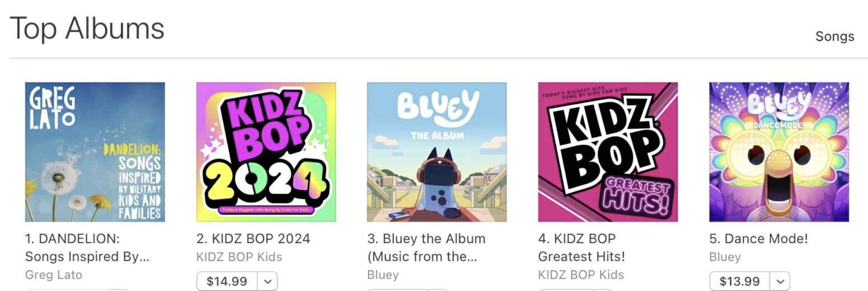This screenshot has width=868, height=291.
Task: Buy KIDZ BOP 2024 for $14.99
Action: coord(227,281)
